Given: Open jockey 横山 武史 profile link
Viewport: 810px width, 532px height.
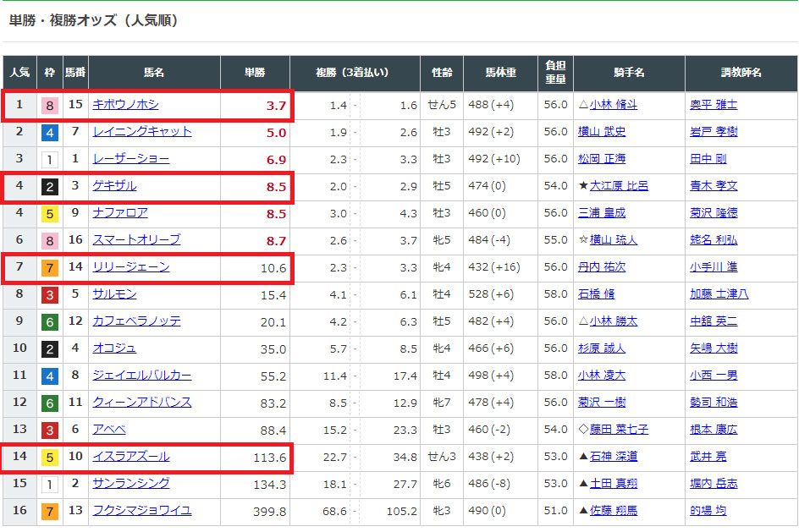Looking at the screenshot, I should [x=601, y=132].
